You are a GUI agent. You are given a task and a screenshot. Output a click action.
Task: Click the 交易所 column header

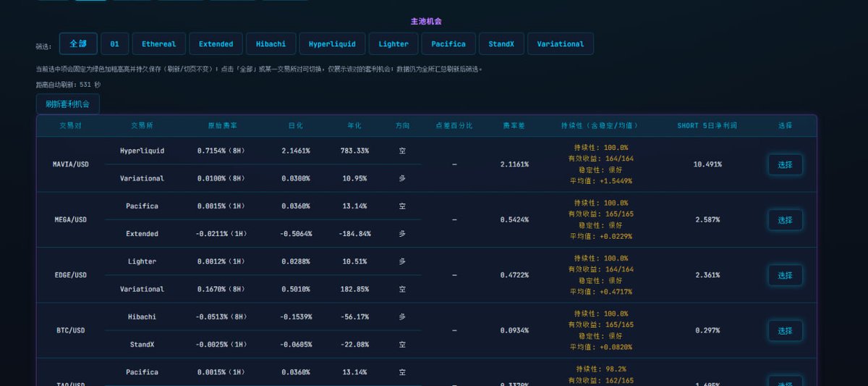pos(142,125)
